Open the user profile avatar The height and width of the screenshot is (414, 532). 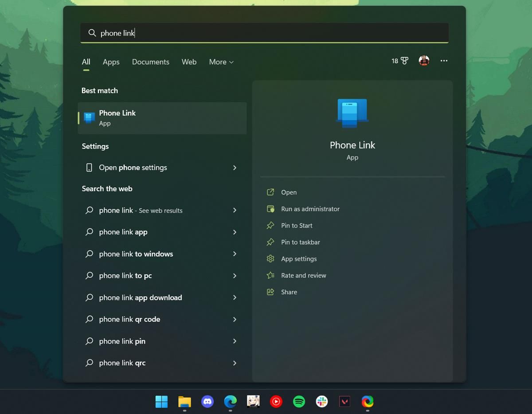pyautogui.click(x=424, y=61)
